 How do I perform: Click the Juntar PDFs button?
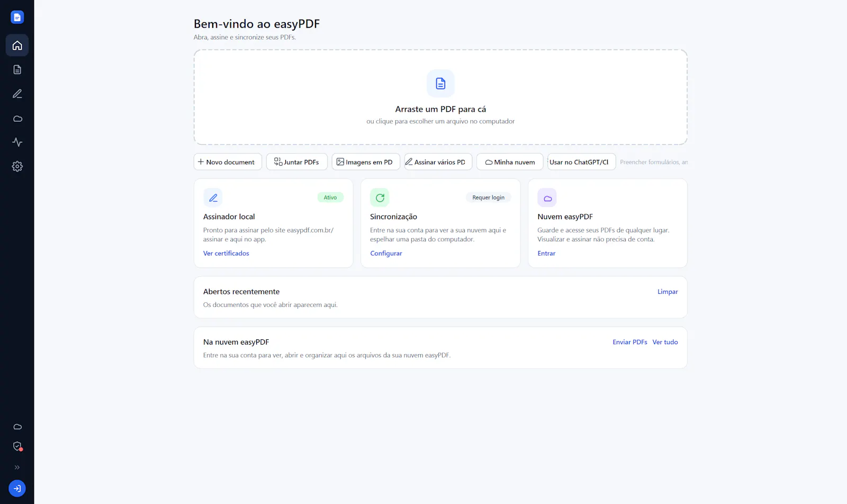[x=297, y=162]
